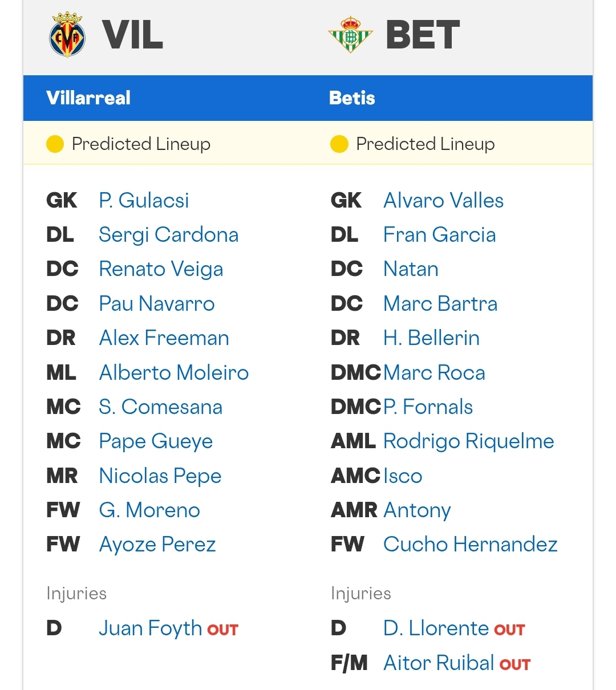Image resolution: width=616 pixels, height=690 pixels.
Task: Click Nicolas Pepe in the Villarreal lineup
Action: pos(160,476)
